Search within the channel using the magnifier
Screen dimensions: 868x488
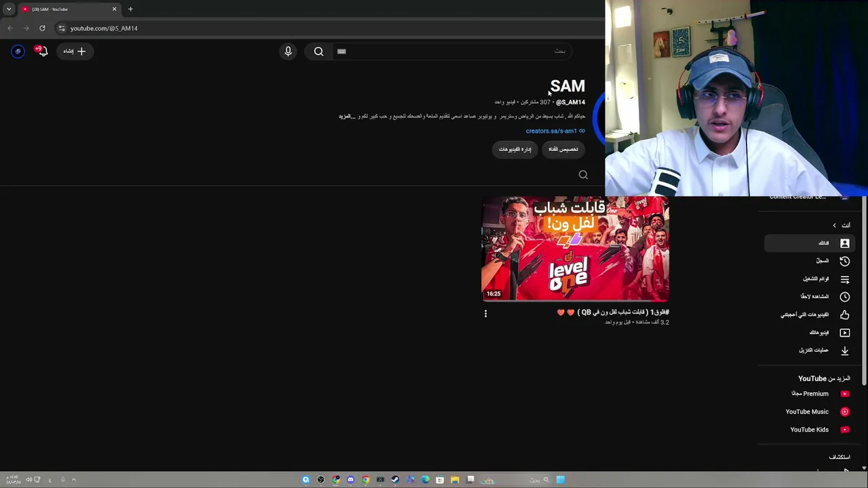[x=583, y=175]
